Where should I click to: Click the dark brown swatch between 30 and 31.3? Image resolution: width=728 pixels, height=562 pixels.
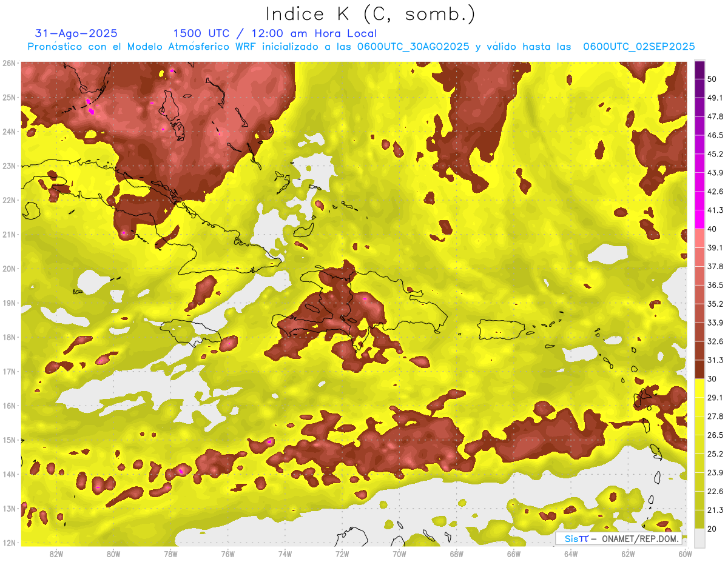699,369
